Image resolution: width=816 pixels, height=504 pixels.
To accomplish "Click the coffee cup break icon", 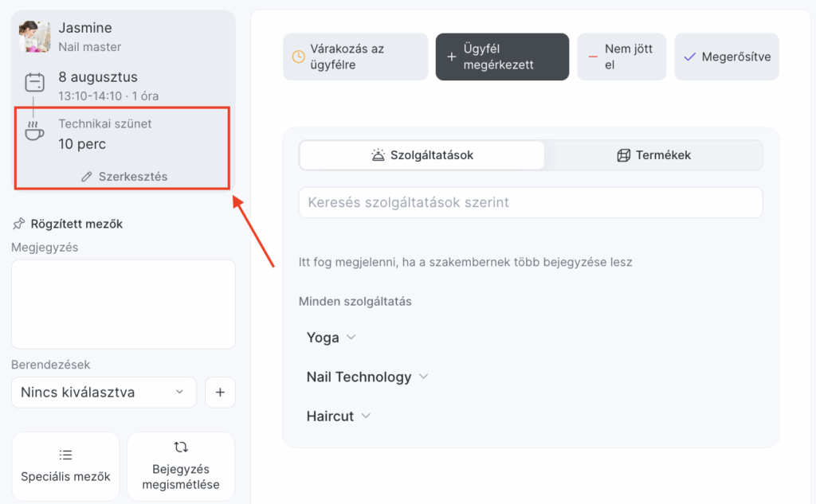I will click(x=33, y=131).
